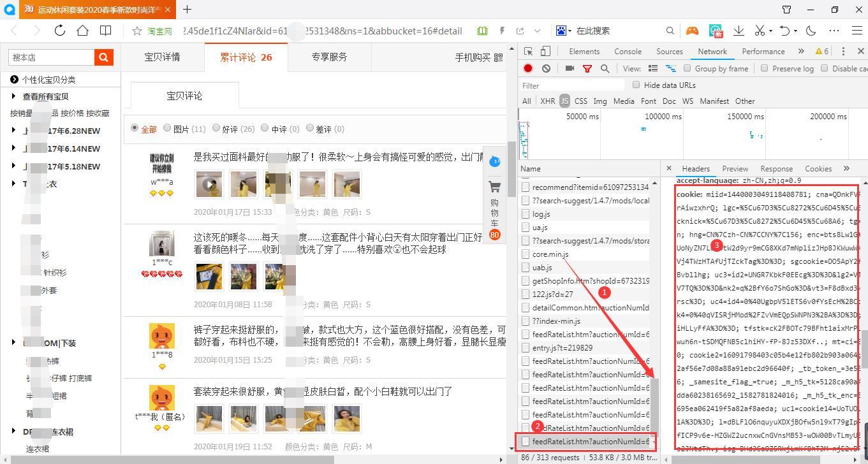Click the network Filter input field
This screenshot has width=868, height=464.
[571, 85]
